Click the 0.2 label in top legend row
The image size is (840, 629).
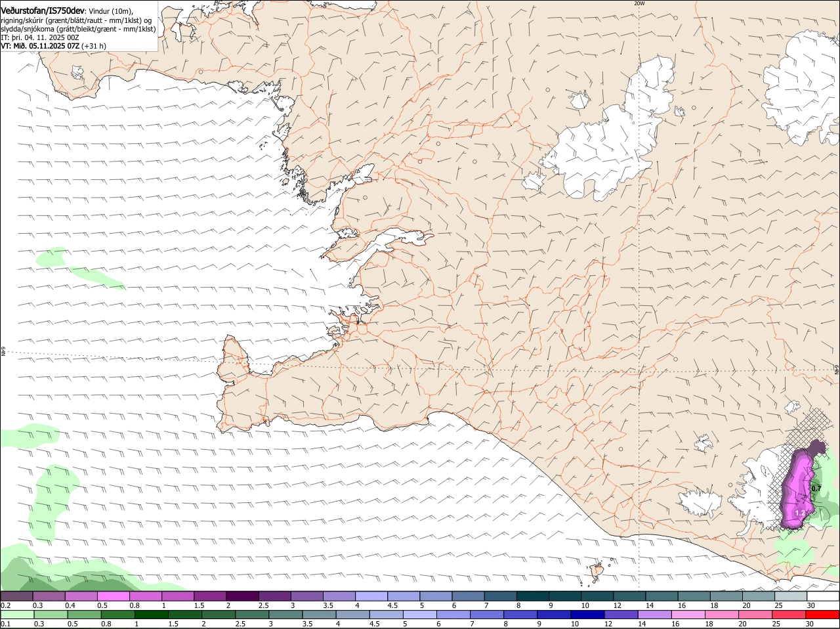[x=5, y=605]
